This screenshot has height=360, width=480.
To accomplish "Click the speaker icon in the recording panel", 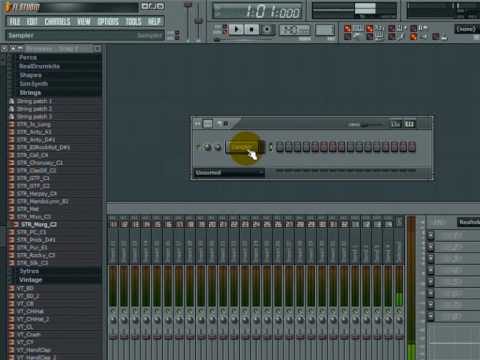I will [423, 36].
